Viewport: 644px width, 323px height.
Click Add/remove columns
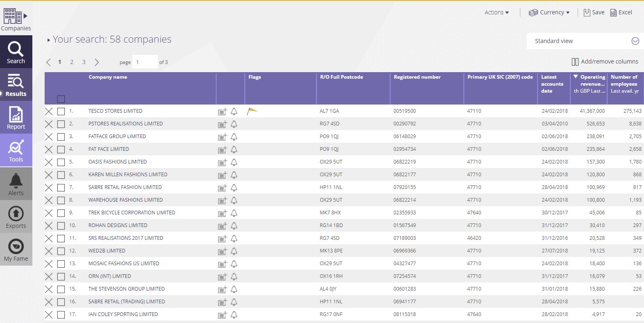pyautogui.click(x=605, y=61)
